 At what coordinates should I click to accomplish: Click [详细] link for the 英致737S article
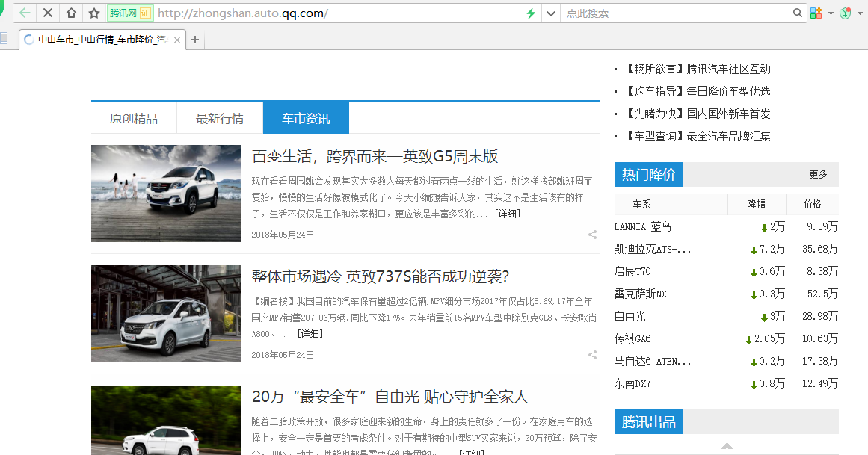click(x=310, y=334)
